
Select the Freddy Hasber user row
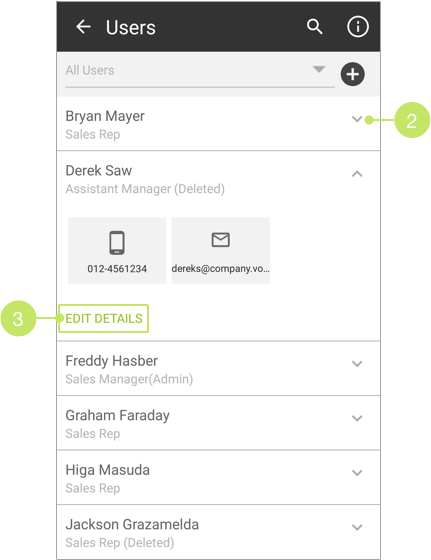(x=218, y=369)
